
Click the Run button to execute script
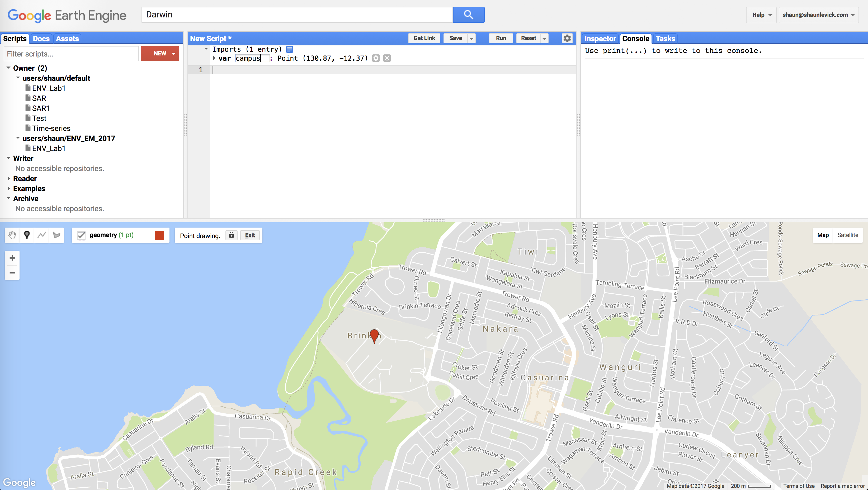[x=501, y=39]
